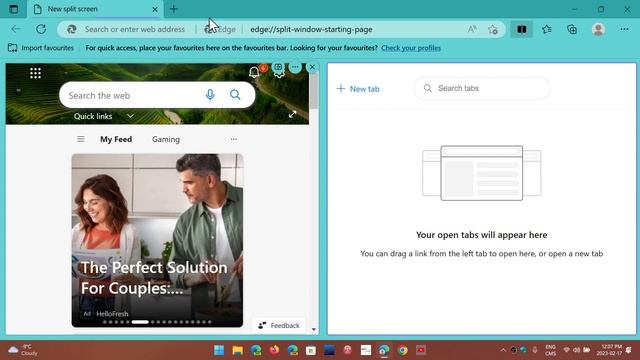Open a new tab with plus icon

tap(173, 9)
